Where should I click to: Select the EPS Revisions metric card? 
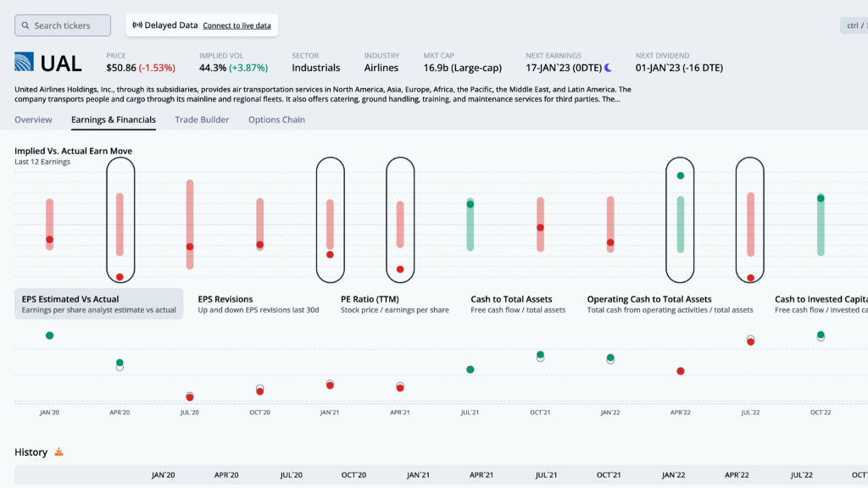259,304
